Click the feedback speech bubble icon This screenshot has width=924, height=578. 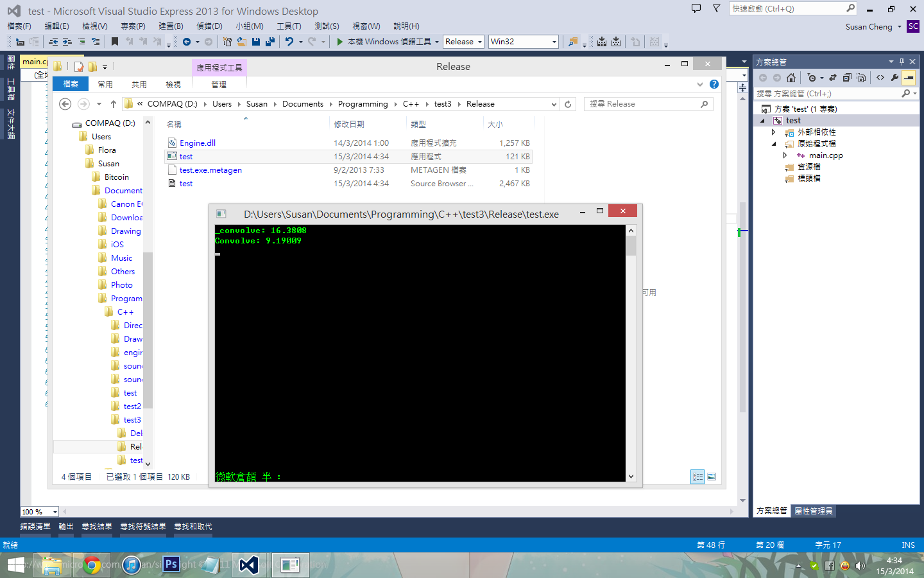[x=696, y=8]
